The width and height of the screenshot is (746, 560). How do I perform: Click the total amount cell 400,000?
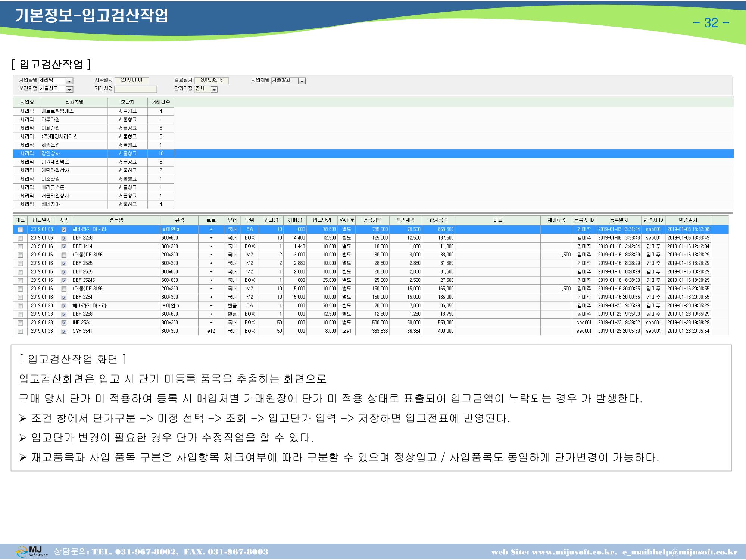[x=438, y=331]
